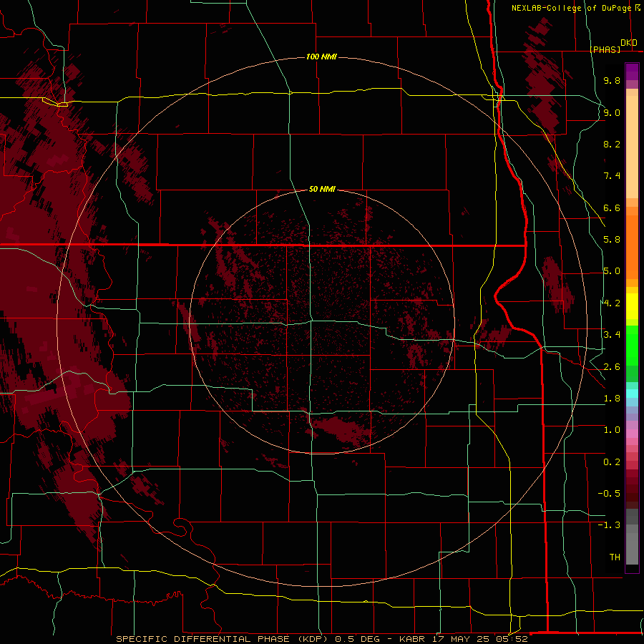Click the Specific Differential Phase caption text
The height and width of the screenshot is (644, 644).
[x=322, y=639]
